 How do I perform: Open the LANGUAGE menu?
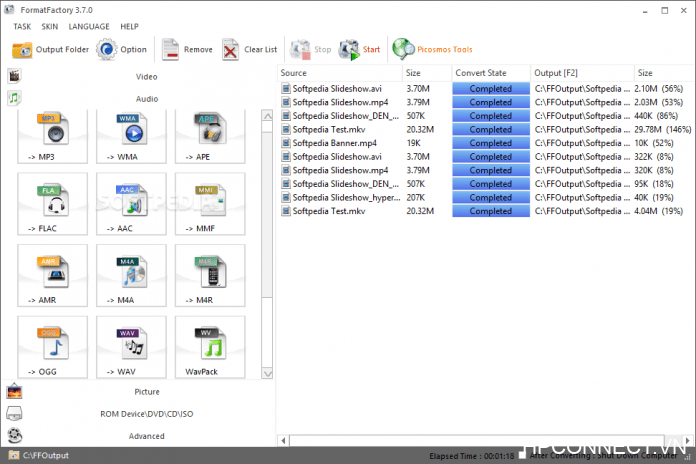(89, 27)
